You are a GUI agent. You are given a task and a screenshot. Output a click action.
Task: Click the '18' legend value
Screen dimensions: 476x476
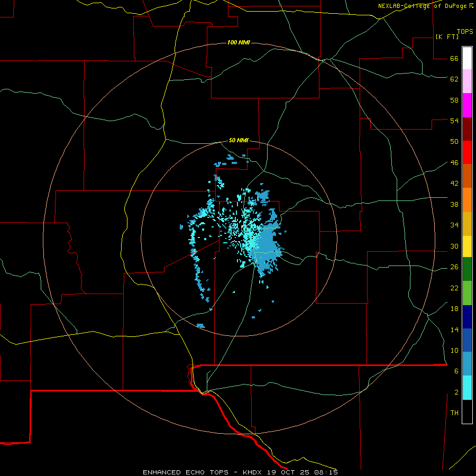(454, 309)
